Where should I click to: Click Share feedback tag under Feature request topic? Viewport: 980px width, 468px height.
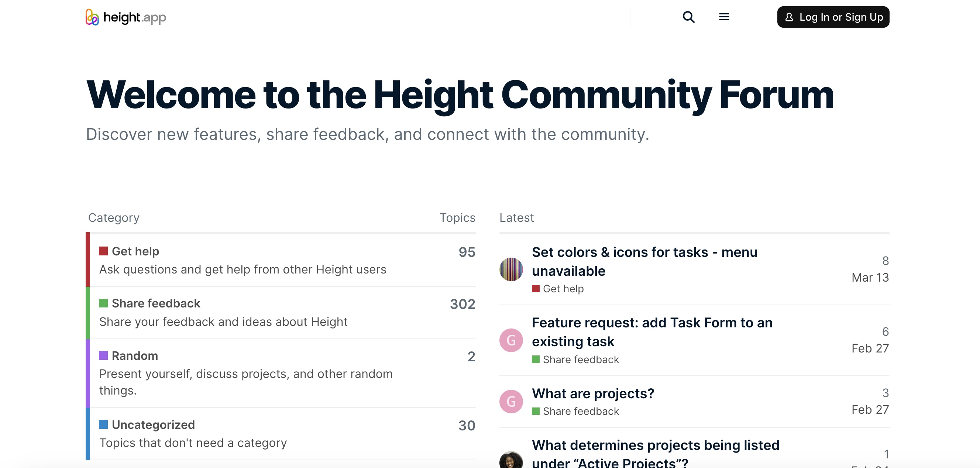[x=575, y=359]
